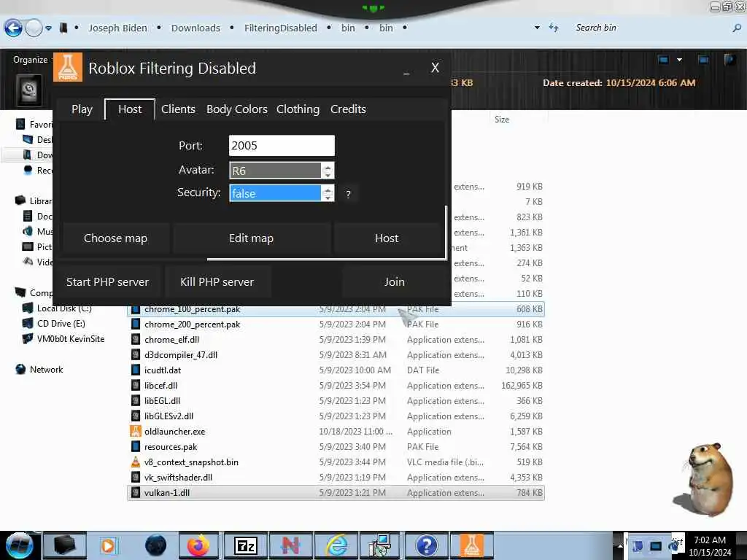Image resolution: width=747 pixels, height=560 pixels.
Task: Click the Port input field
Action: 282,146
